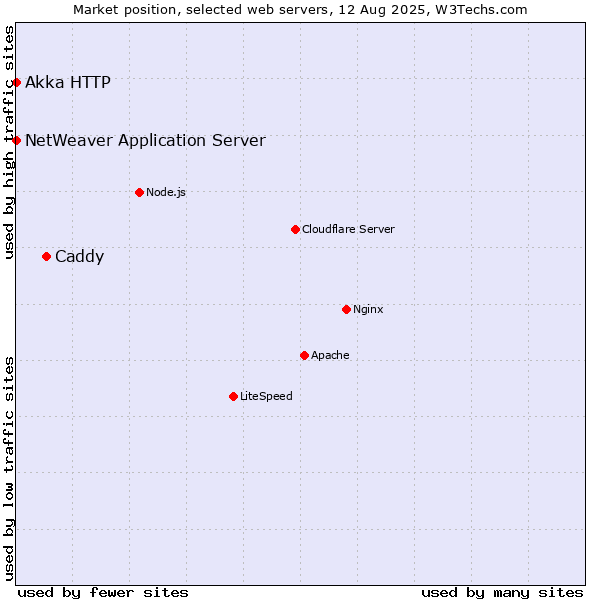The height and width of the screenshot is (600, 600).
Task: Click the red NetWeaver Application Server marker
Action: (16, 140)
